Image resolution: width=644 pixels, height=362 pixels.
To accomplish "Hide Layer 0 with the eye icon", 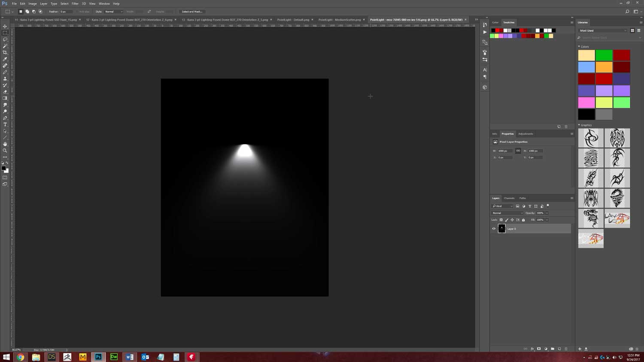I will tap(494, 229).
